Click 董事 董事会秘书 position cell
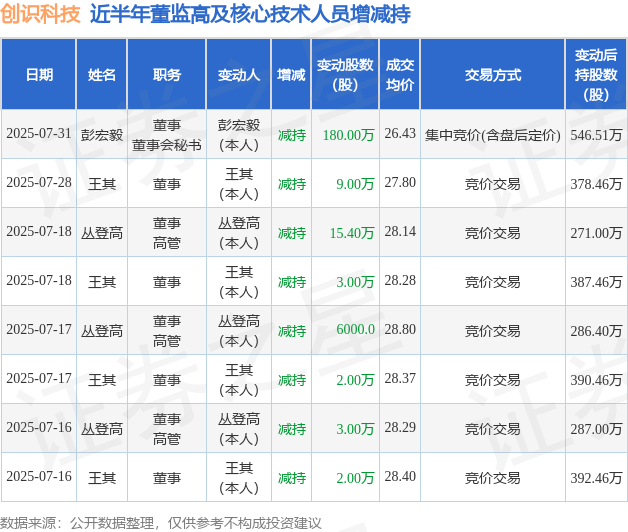Screen dimensions: 628x532 click(167, 135)
